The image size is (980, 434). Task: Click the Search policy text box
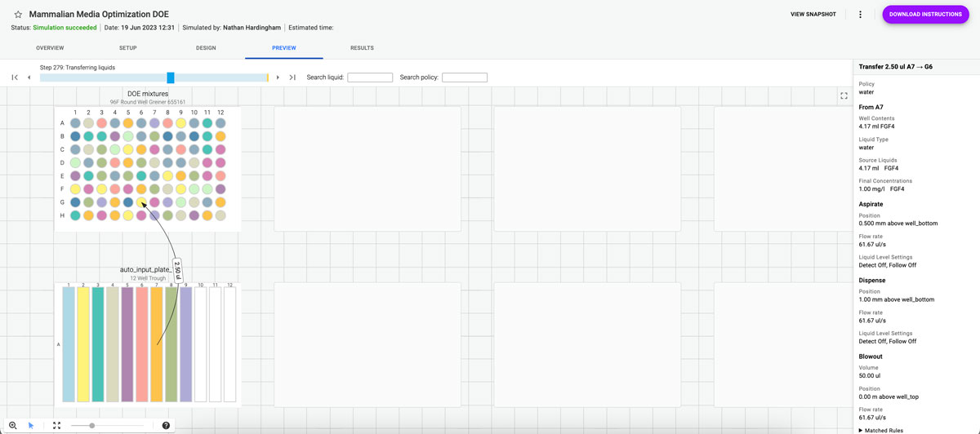[x=464, y=77]
